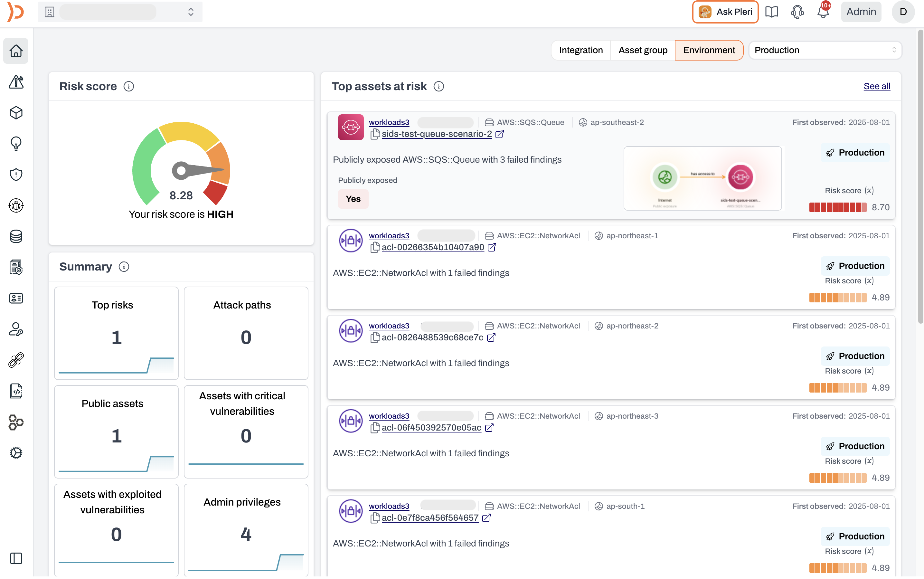Click the 8.70 risk score bar
The image size is (924, 579).
pyautogui.click(x=839, y=207)
